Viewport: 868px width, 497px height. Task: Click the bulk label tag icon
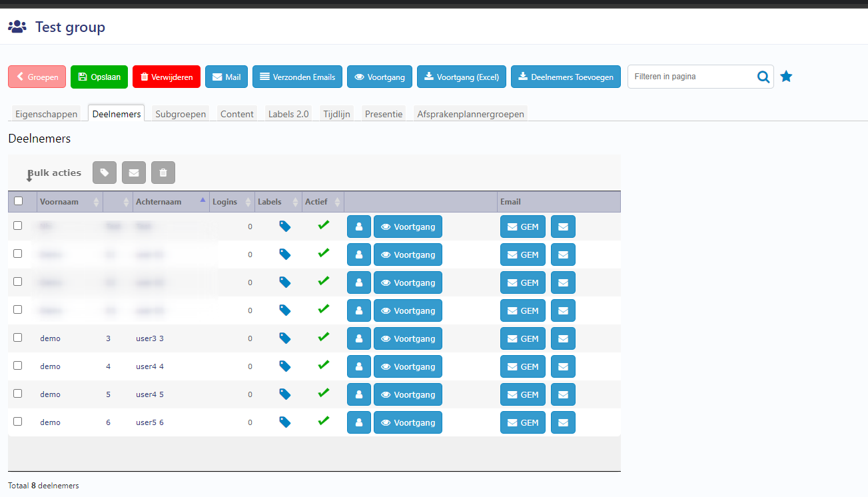coord(105,173)
